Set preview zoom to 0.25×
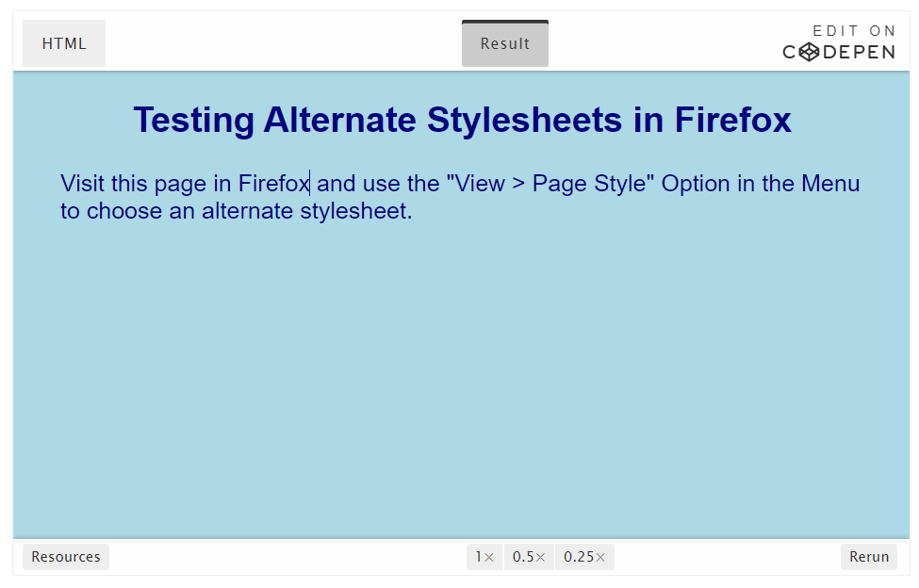This screenshot has height=588, width=919. (584, 556)
